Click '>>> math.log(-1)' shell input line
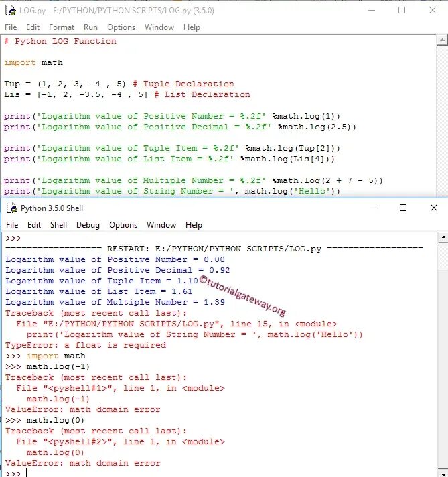448x477 pixels. point(48,366)
